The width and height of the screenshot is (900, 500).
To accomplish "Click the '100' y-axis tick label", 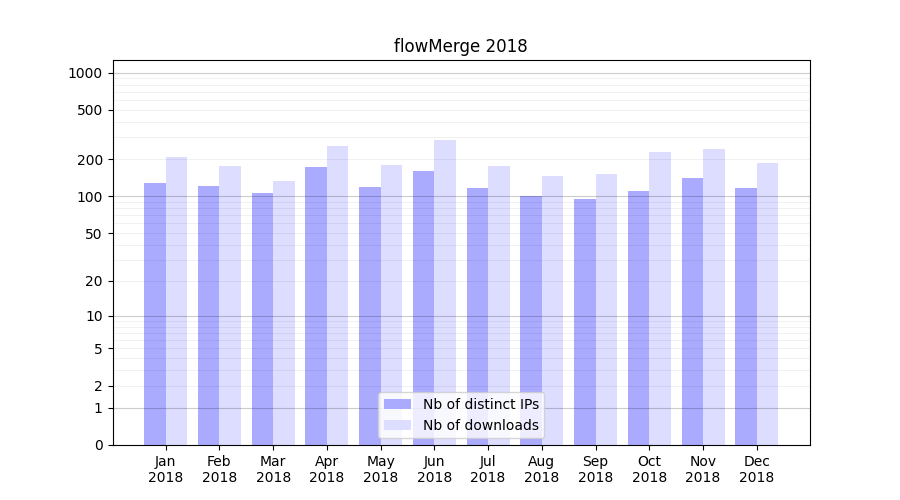I will pos(89,197).
